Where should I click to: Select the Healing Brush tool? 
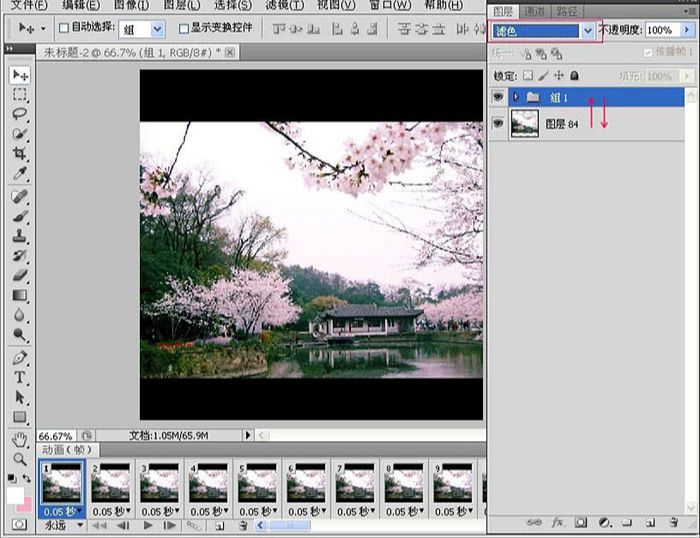point(20,196)
